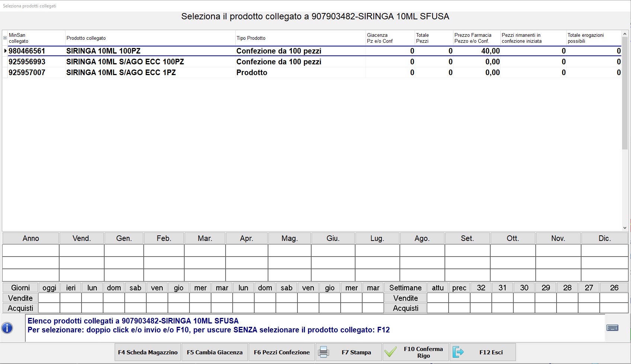Click the printer icon beside F7 Stampa
Viewport: 631px width, 364px height.
[x=324, y=352]
